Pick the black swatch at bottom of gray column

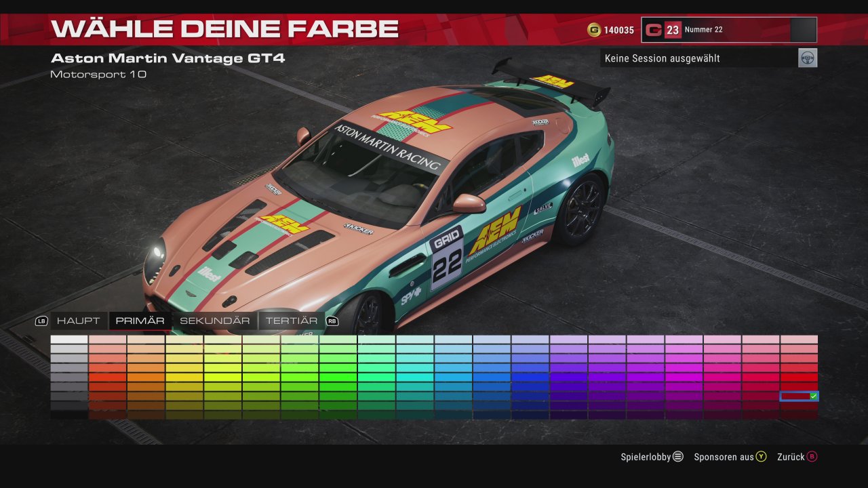(69, 415)
